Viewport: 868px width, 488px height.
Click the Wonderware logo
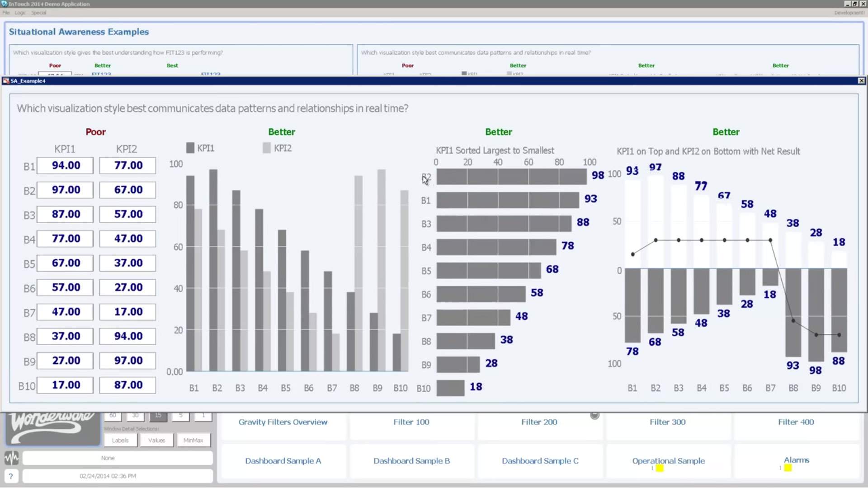tap(53, 428)
